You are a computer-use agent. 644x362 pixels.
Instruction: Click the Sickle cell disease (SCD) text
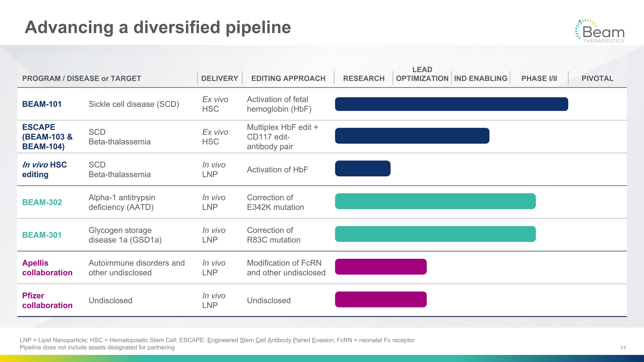click(134, 104)
